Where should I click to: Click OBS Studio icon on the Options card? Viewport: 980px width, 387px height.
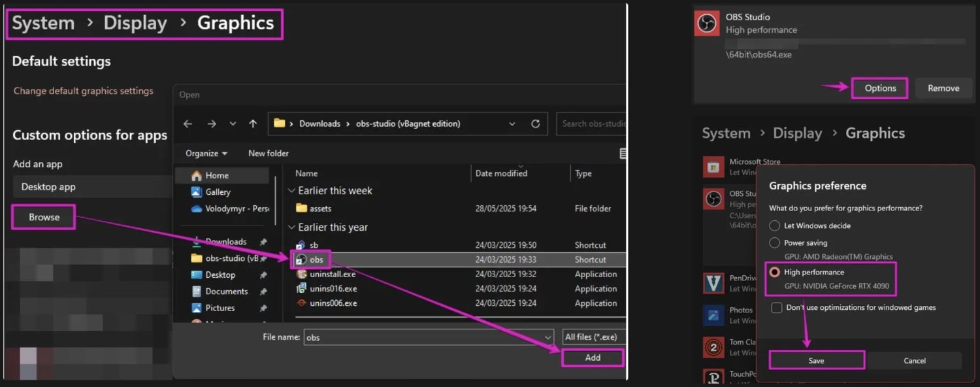point(706,24)
